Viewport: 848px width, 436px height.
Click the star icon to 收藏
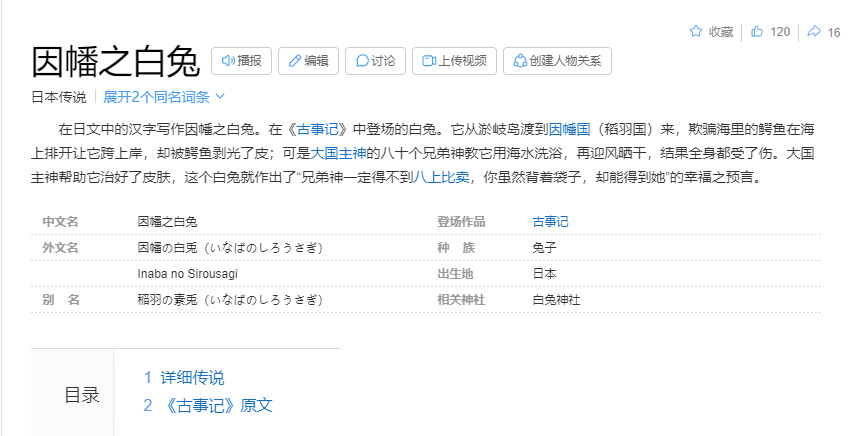click(x=696, y=32)
